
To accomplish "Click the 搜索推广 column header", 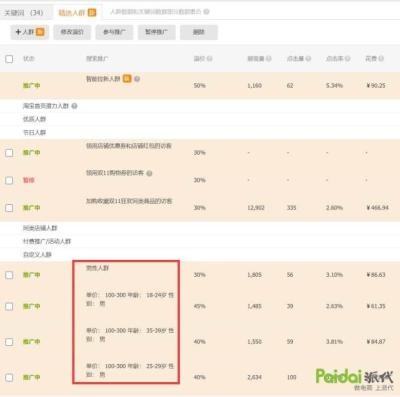I will click(x=97, y=59).
